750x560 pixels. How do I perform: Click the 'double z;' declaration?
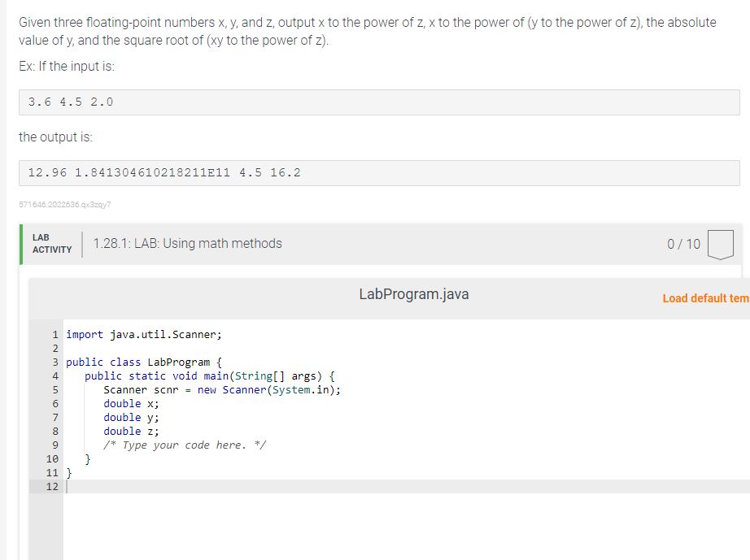pos(132,431)
